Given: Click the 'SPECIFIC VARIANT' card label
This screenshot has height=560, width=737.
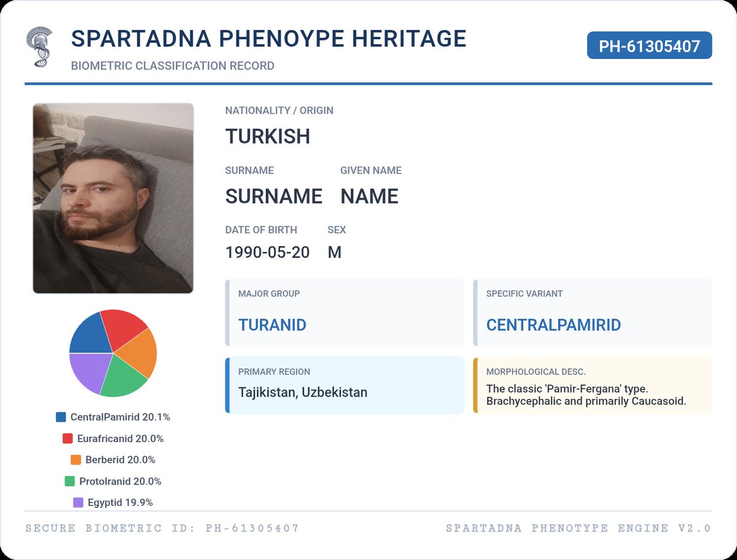Looking at the screenshot, I should coord(524,294).
